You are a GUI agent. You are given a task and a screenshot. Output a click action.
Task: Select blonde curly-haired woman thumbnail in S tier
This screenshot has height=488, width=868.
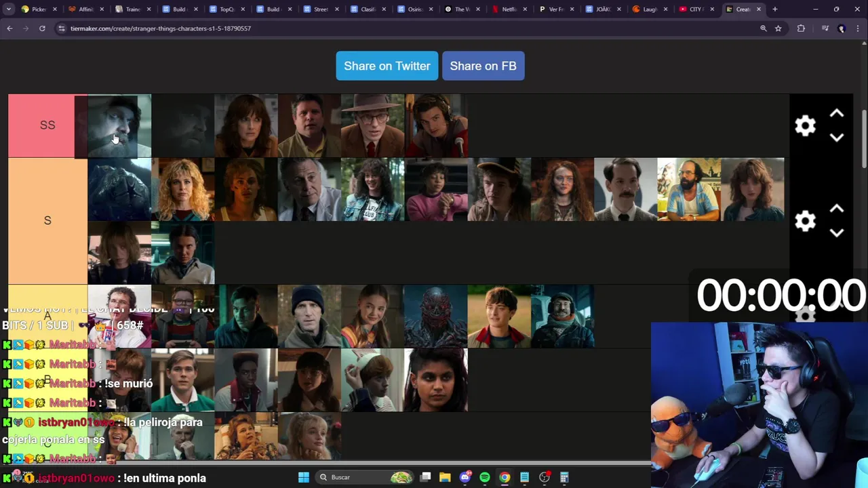pos(183,190)
